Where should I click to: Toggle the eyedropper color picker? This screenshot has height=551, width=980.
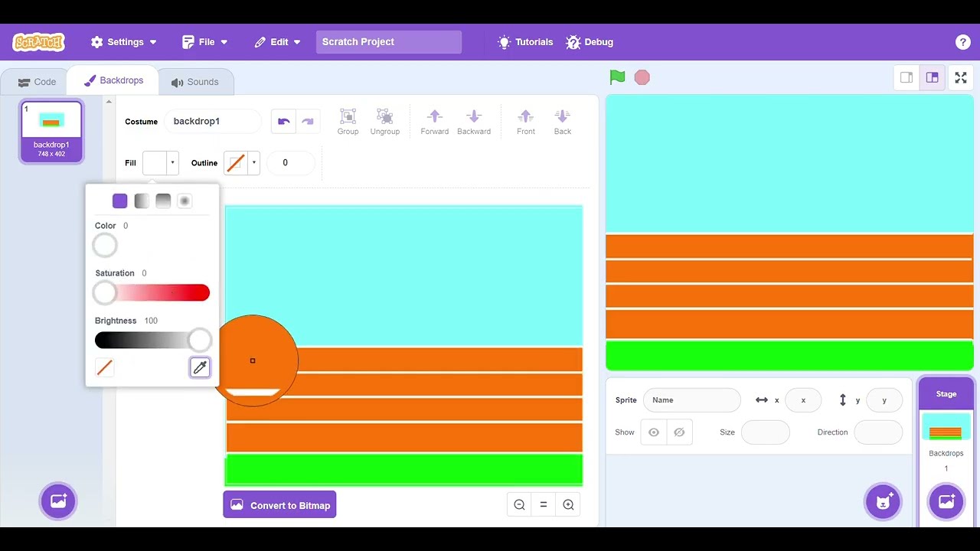pos(200,367)
